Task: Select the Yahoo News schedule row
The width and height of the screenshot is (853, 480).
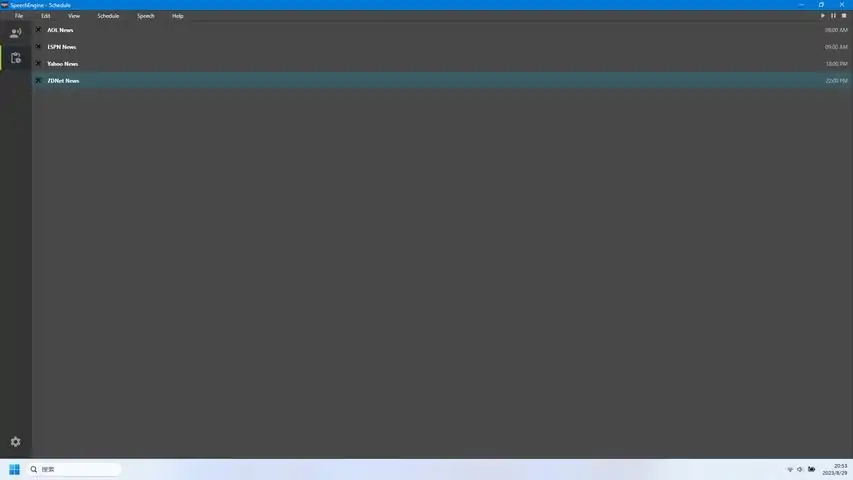Action: coord(442,64)
